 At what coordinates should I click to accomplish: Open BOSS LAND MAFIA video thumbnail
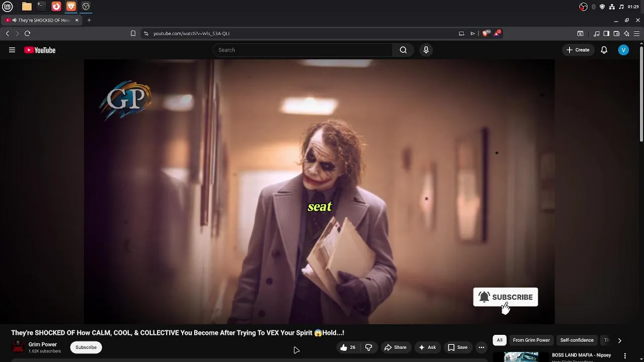point(521,356)
